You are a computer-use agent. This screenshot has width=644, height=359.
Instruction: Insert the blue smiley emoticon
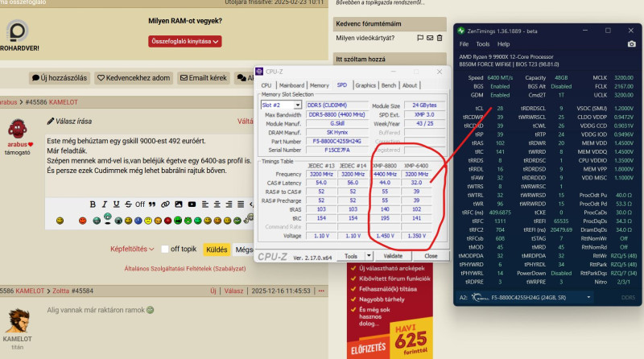click(138, 221)
